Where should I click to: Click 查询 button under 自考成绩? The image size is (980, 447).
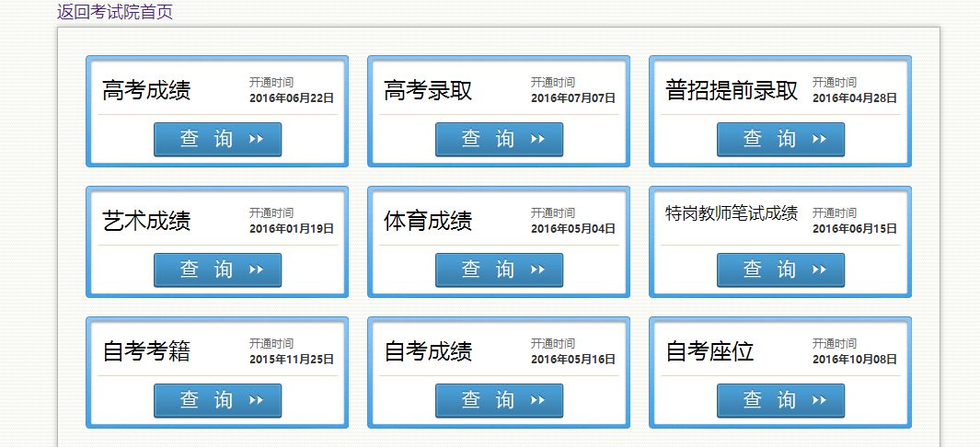[x=500, y=401]
